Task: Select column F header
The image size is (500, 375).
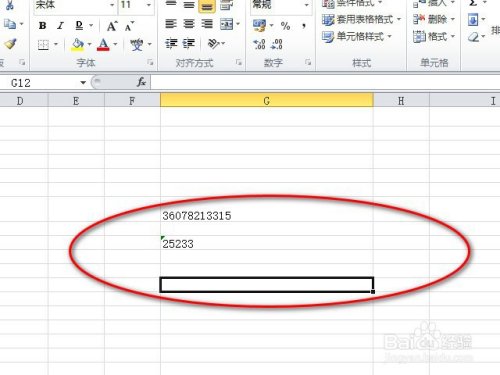Action: pos(132,101)
